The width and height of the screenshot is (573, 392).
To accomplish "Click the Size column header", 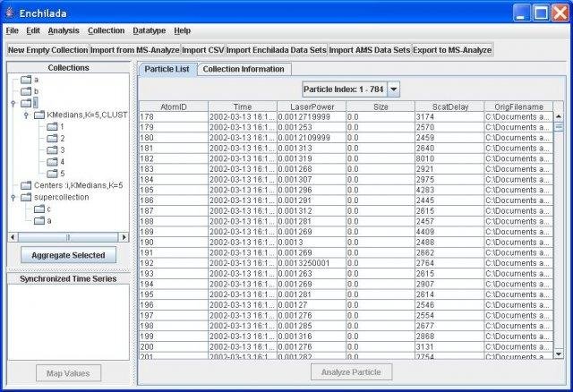I will tap(381, 107).
